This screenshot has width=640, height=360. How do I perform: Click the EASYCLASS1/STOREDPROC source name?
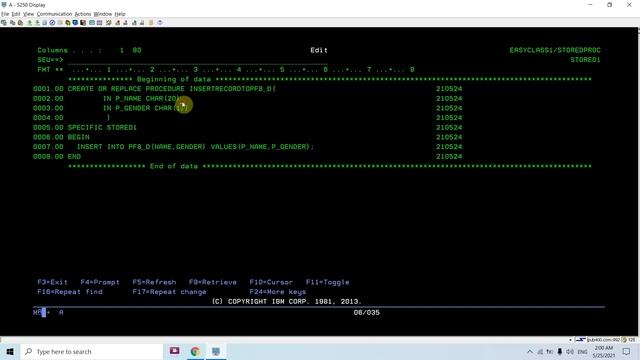555,50
